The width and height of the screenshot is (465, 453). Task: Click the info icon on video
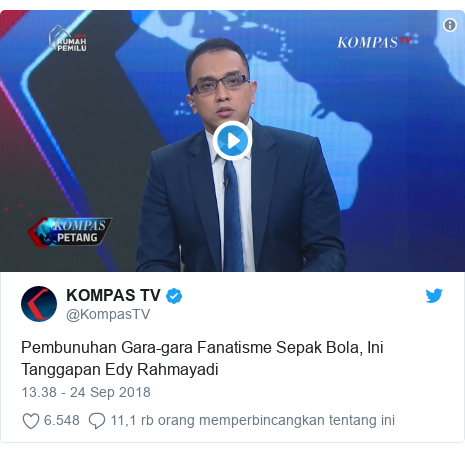tap(450, 25)
